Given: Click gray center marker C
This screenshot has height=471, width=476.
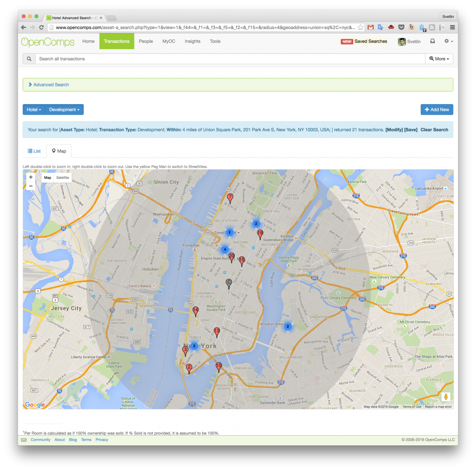Looking at the screenshot, I should point(229,283).
